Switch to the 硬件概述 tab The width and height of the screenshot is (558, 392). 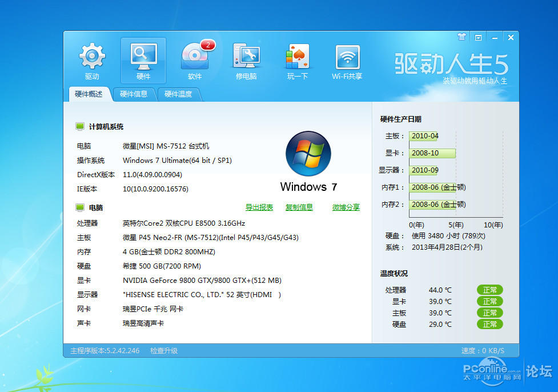click(x=89, y=94)
